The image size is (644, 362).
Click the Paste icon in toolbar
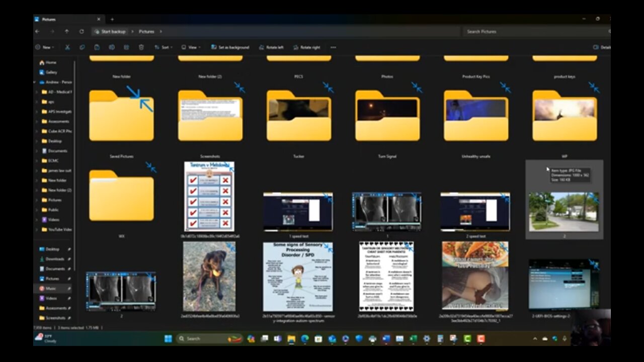(x=97, y=47)
